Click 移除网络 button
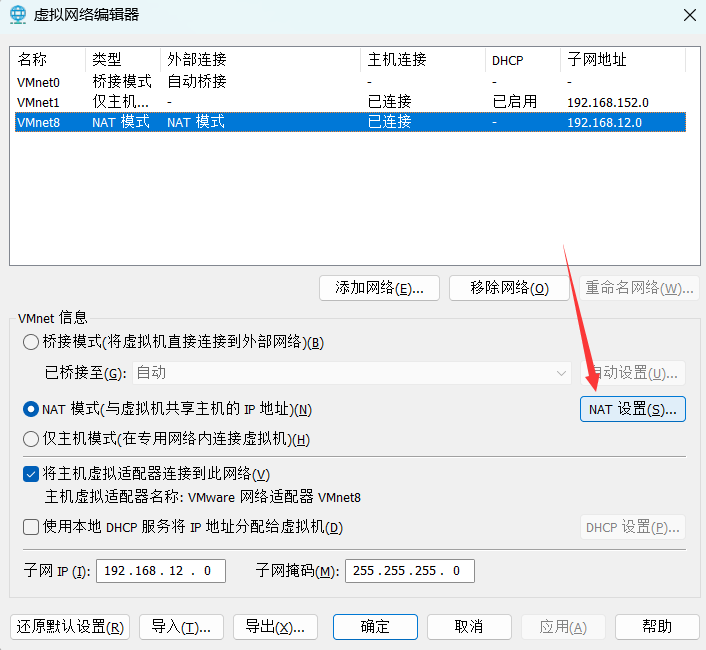This screenshot has width=706, height=650. click(x=509, y=288)
